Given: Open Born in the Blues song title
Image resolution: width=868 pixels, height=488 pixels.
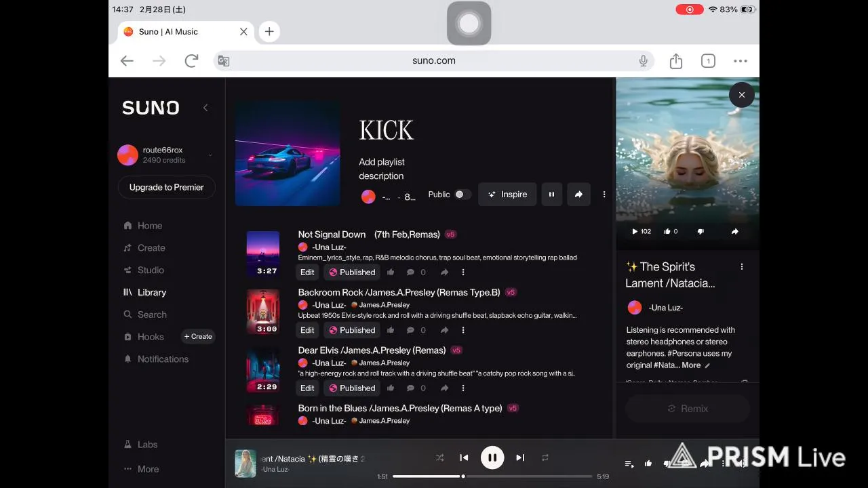Looking at the screenshot, I should 400,408.
